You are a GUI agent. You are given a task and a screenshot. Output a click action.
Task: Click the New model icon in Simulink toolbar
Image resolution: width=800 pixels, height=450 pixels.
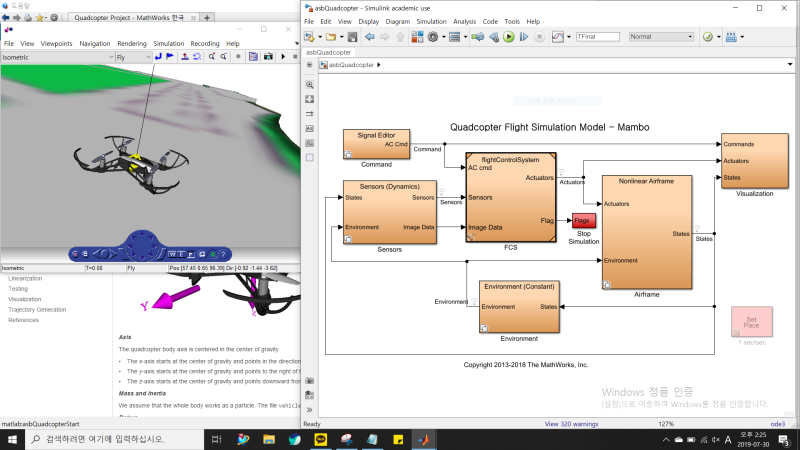pyautogui.click(x=309, y=37)
